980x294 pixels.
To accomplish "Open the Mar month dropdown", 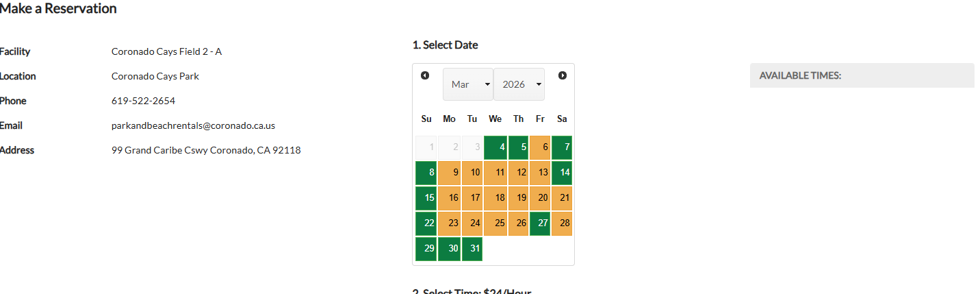I will coord(467,84).
